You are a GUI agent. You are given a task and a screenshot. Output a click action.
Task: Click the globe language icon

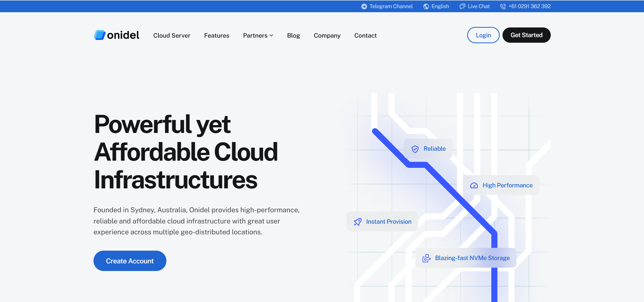tap(426, 6)
